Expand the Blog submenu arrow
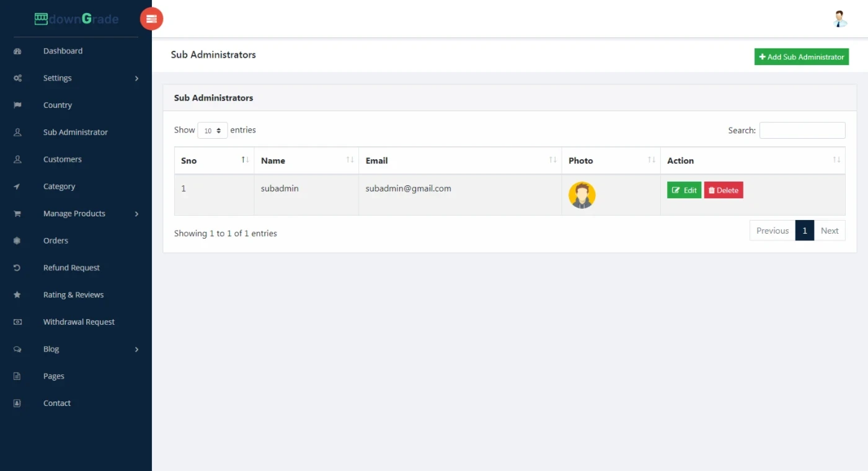The height and width of the screenshot is (471, 868). tap(136, 350)
